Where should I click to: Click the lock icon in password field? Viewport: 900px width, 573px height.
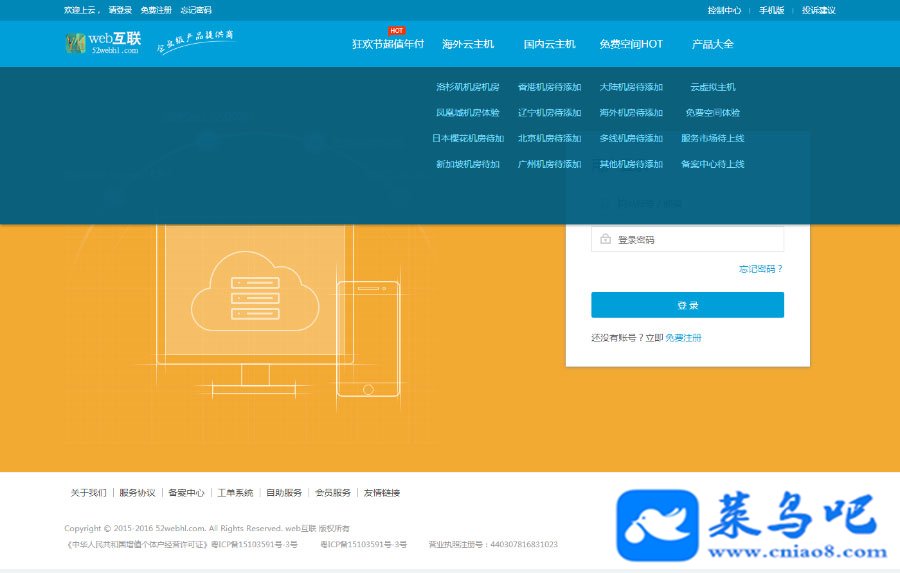click(605, 239)
